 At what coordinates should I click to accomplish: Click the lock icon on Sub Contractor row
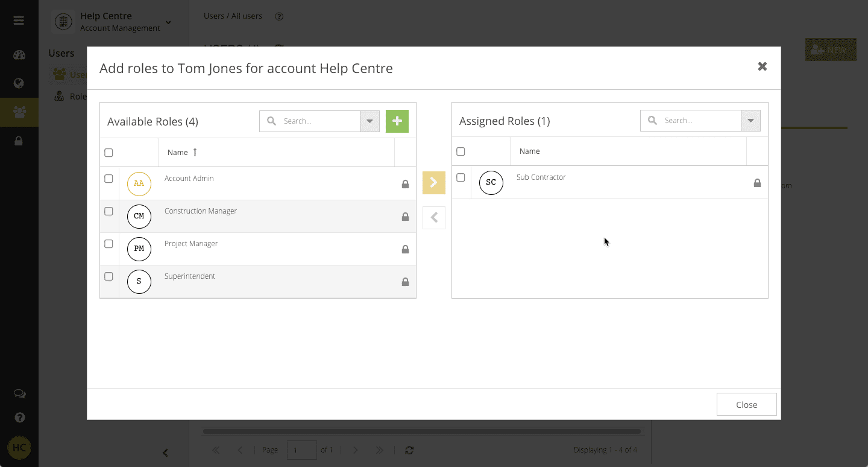click(757, 183)
